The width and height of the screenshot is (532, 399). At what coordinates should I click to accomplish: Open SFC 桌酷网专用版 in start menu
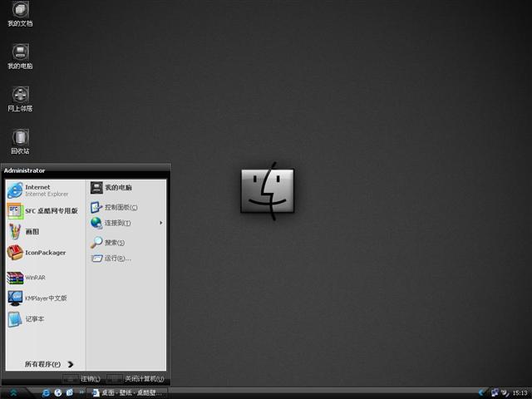click(44, 211)
